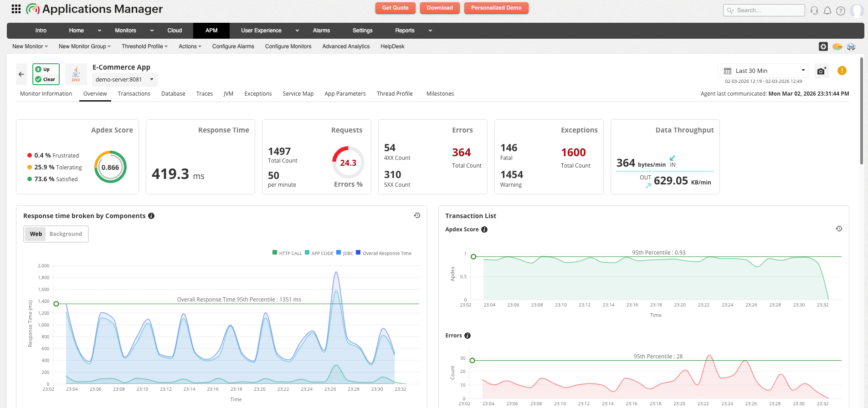Expand the User Experience dropdown arrow
Screen dimensions: 868x408
point(297,31)
